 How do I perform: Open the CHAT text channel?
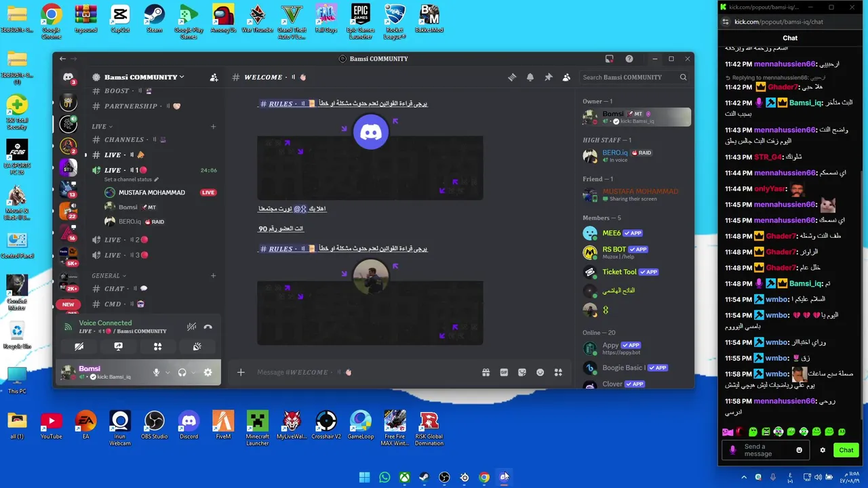tap(155, 289)
